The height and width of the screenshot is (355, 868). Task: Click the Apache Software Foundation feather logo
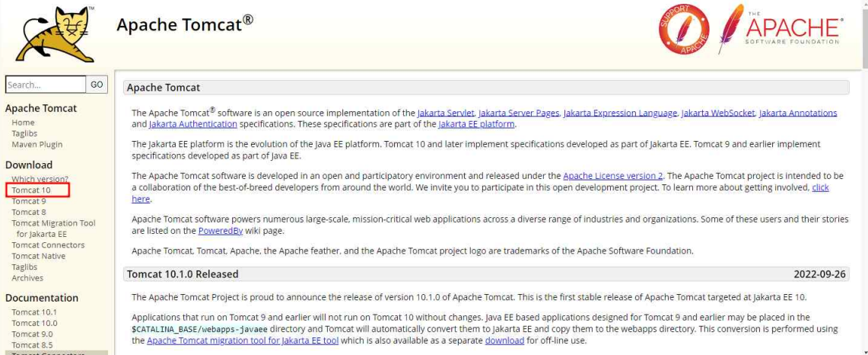781,29
